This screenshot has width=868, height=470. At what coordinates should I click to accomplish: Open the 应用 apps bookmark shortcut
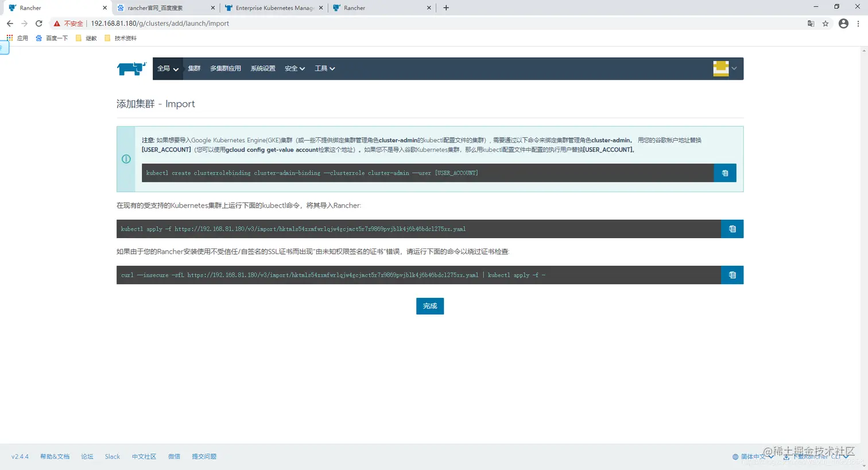coord(17,38)
